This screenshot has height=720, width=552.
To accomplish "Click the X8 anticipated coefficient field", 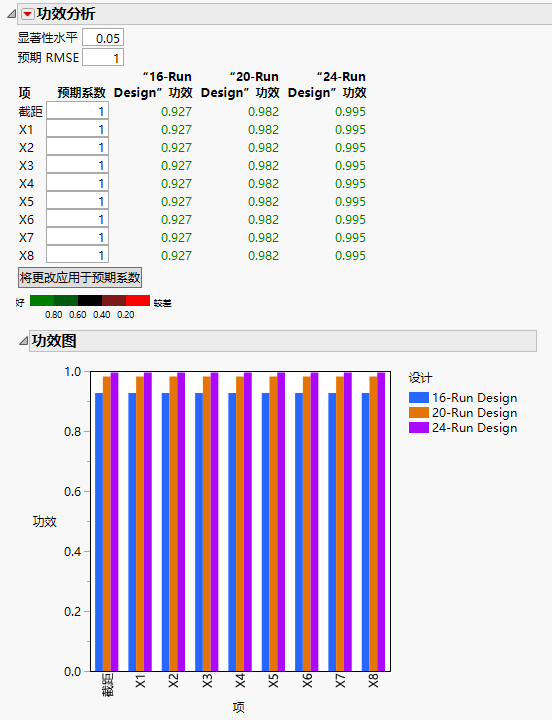I will click(x=78, y=255).
